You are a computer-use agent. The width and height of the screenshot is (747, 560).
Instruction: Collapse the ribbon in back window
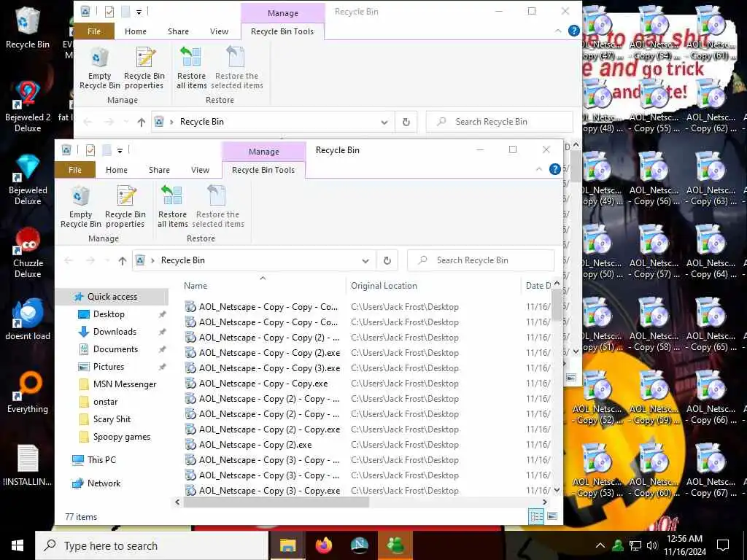(558, 31)
